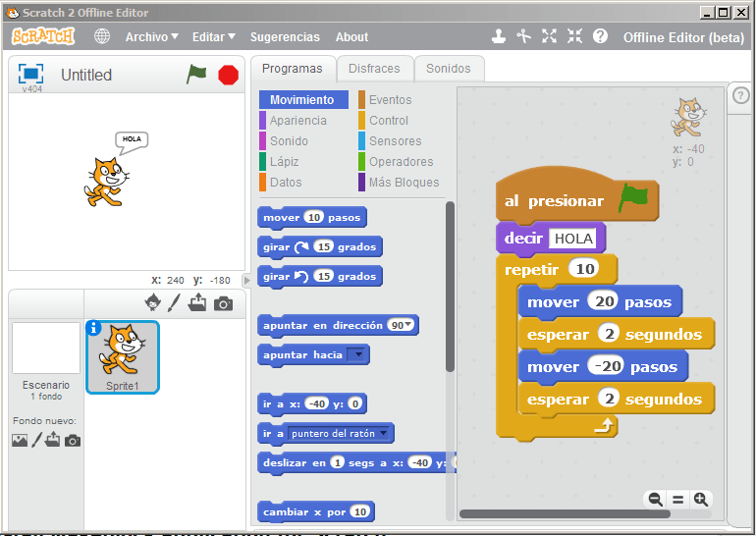Select the Sprite1 thumbnail
Screen dimensions: 756x536
pyautogui.click(x=123, y=357)
